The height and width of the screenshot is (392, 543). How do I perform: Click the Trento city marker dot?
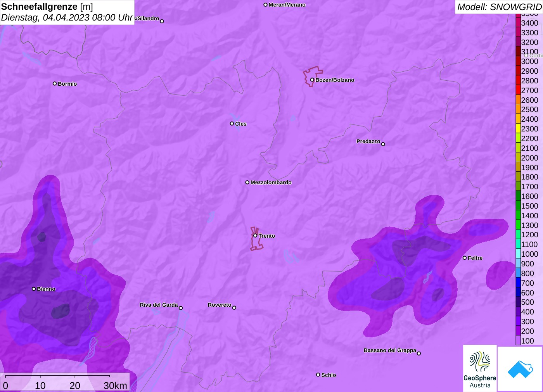pyautogui.click(x=255, y=235)
